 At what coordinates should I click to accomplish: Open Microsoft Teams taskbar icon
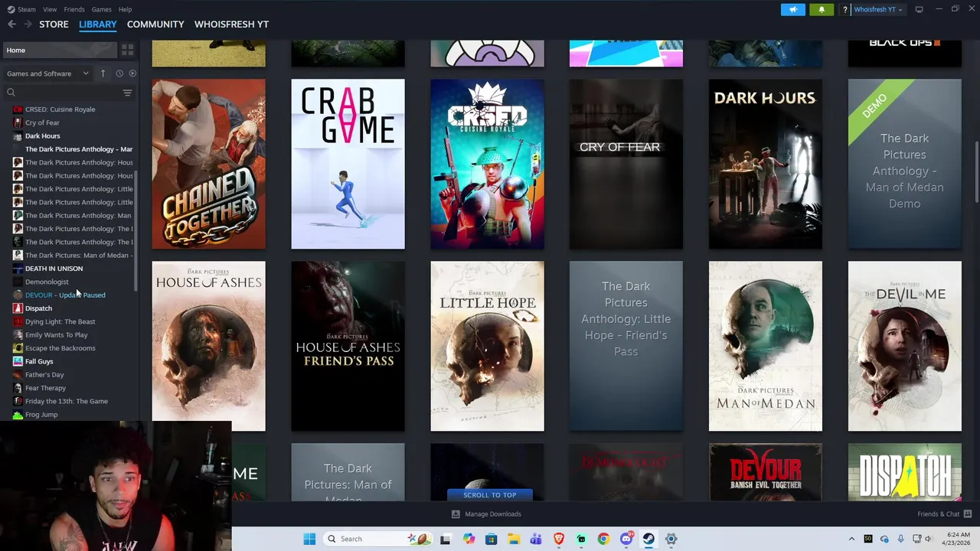coord(536,539)
